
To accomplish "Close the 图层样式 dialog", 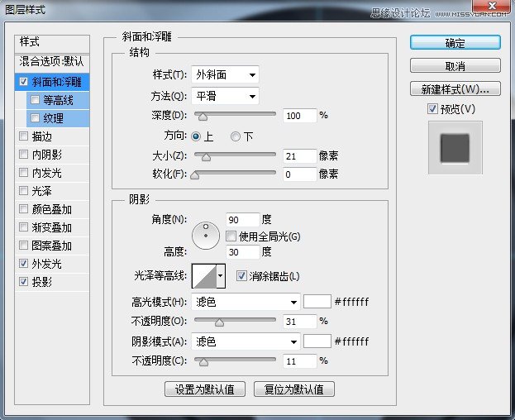I will (492, 6).
